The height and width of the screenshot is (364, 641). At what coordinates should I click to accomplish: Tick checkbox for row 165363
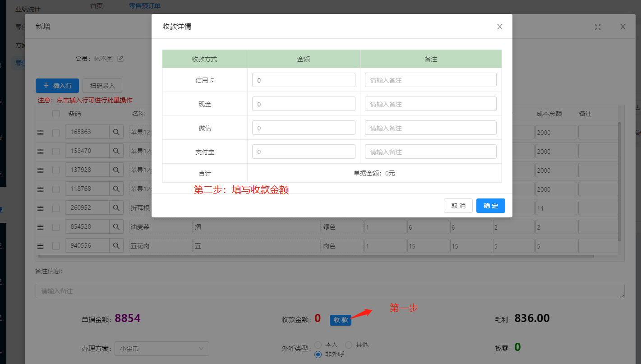(56, 133)
